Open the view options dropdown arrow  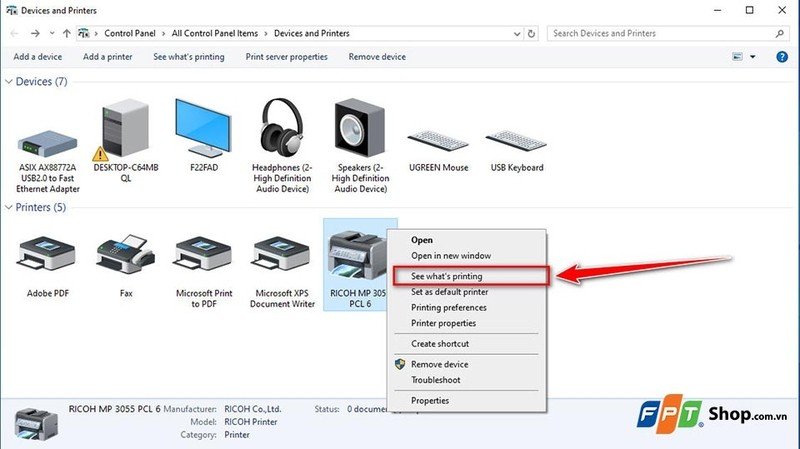(x=753, y=57)
